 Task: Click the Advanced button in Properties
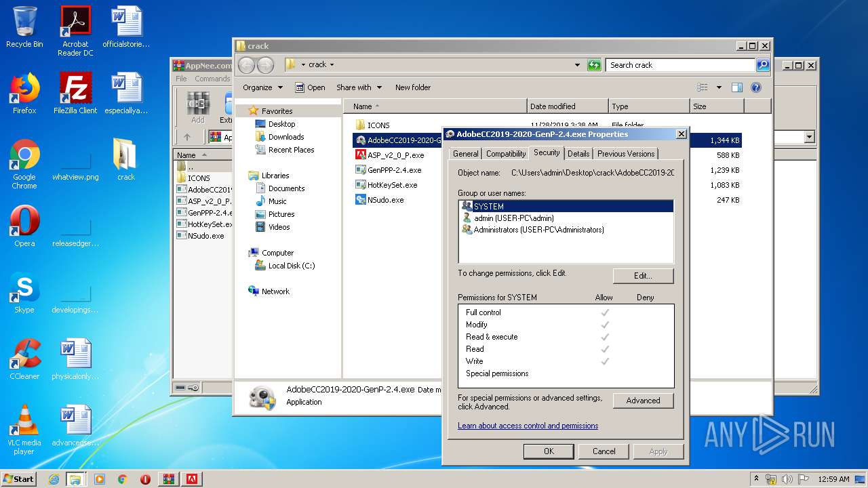(643, 401)
